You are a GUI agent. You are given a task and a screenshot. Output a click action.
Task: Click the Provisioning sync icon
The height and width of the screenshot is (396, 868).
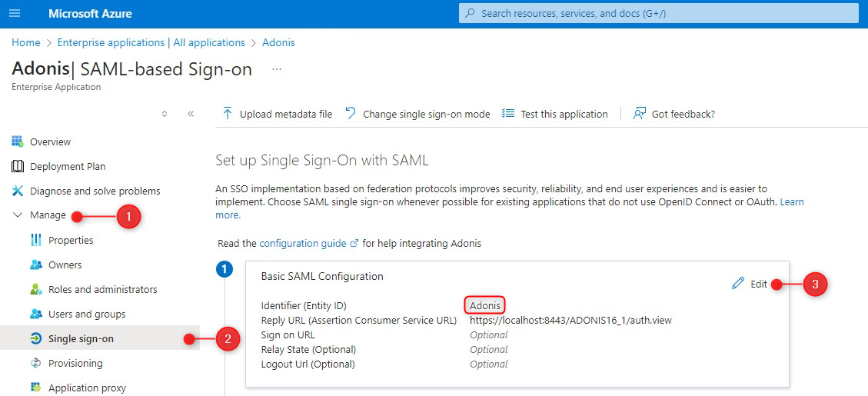point(36,363)
